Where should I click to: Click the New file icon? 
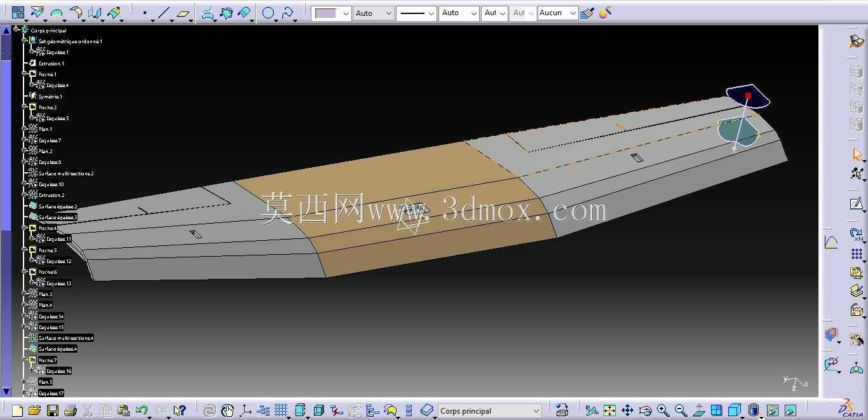17,410
